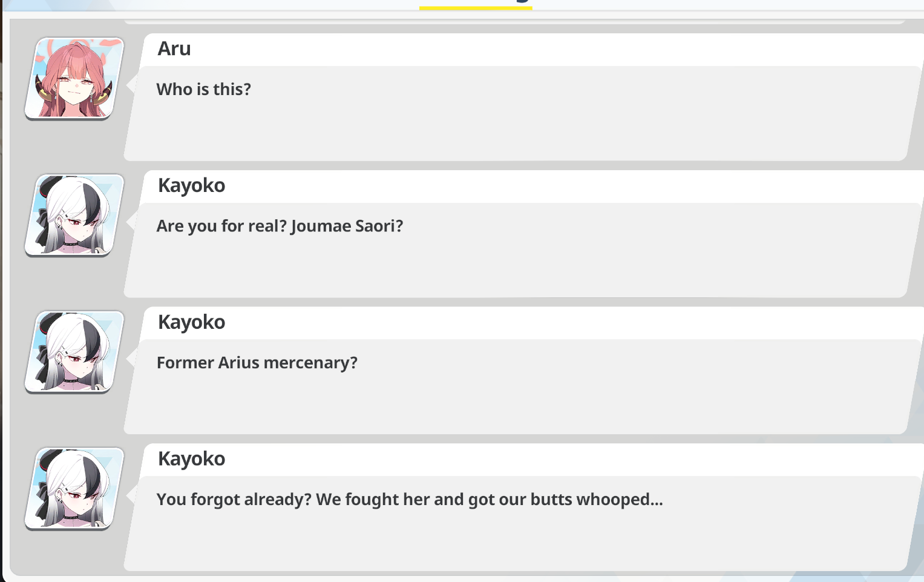Select Kayoko's name above "Are you for real?"
This screenshot has height=582, width=924.
[x=191, y=186]
